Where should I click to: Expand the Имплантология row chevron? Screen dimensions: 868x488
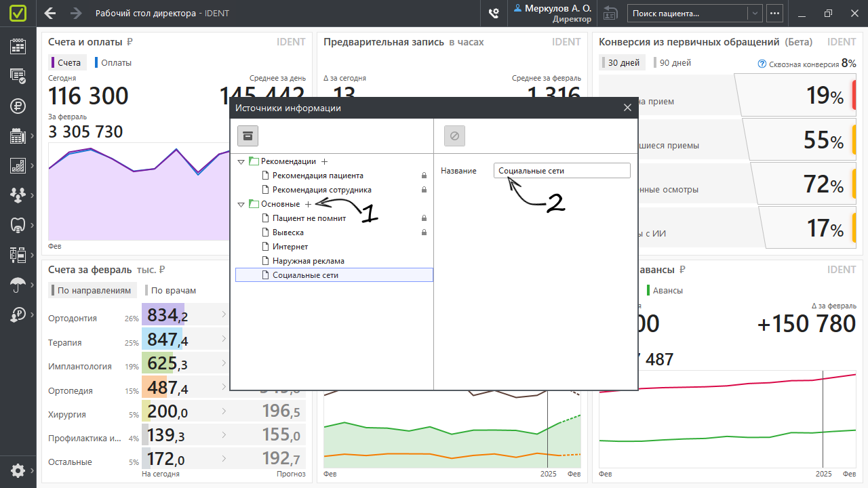coord(224,362)
